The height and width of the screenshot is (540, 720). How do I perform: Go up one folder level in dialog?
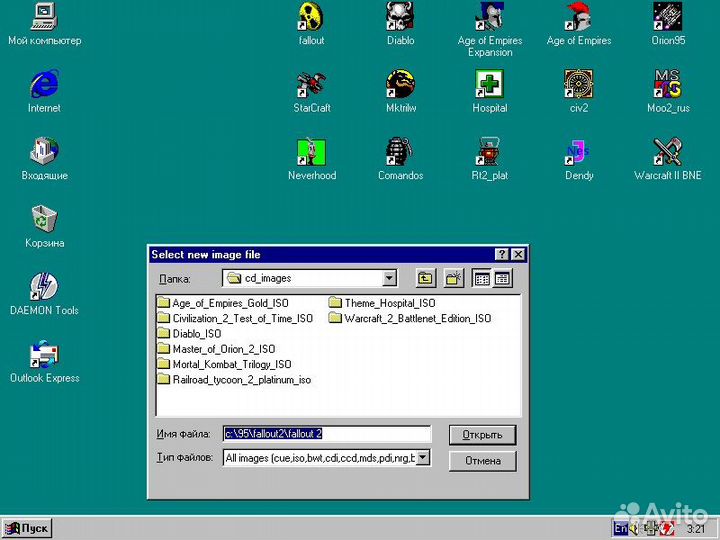[x=426, y=278]
